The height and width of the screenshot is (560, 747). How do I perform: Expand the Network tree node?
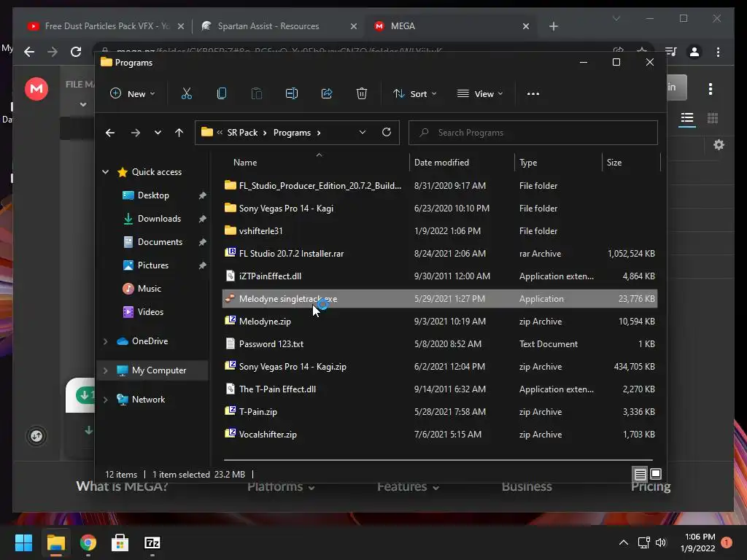pos(105,400)
